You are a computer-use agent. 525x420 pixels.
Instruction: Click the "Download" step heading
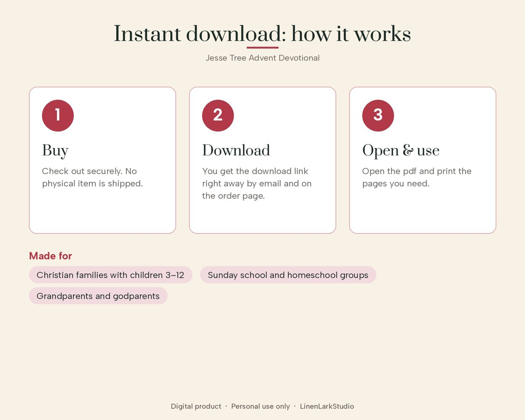click(x=236, y=150)
